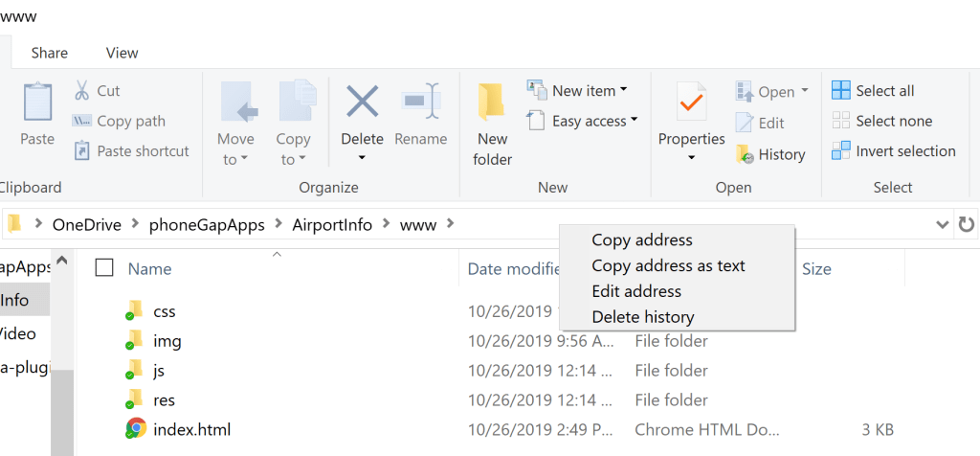Viewport: 980px width, 456px height.
Task: Open the New item dropdown arrow
Action: (623, 91)
